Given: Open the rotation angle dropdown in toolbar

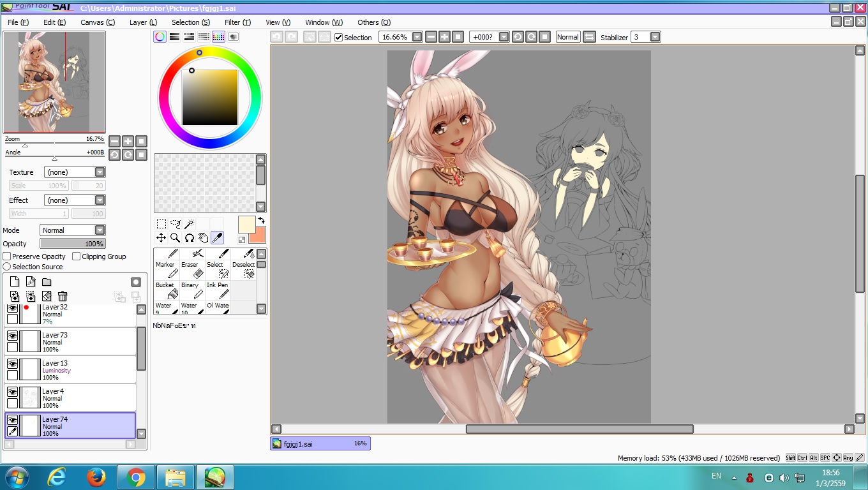Looking at the screenshot, I should [x=504, y=37].
